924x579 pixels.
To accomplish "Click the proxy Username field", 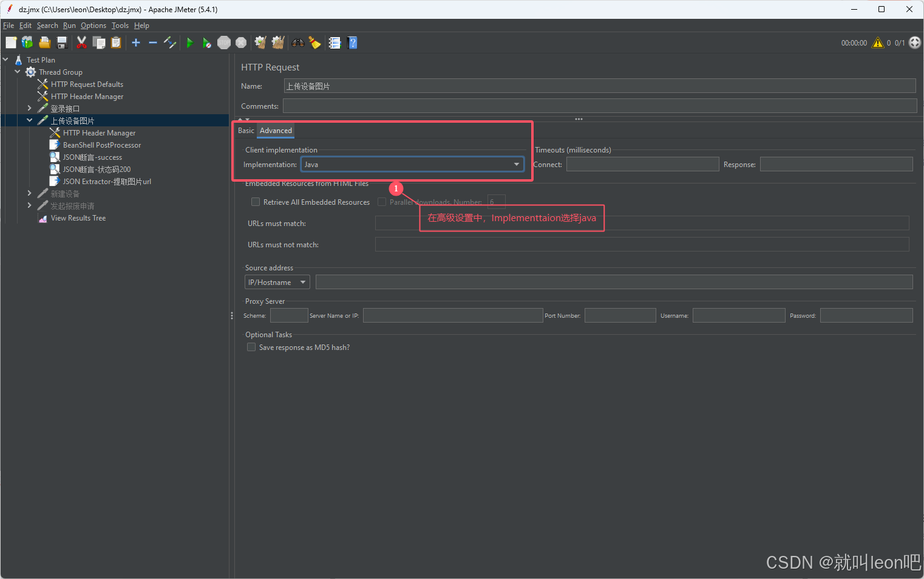I will click(x=739, y=315).
